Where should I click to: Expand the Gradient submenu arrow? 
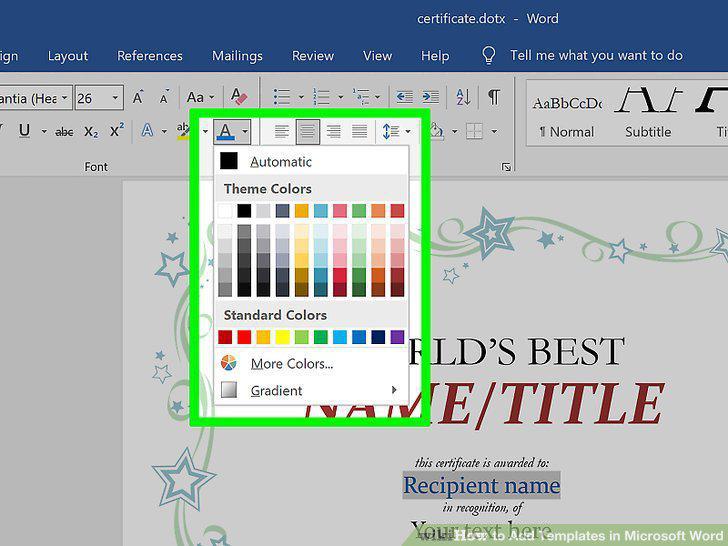394,390
